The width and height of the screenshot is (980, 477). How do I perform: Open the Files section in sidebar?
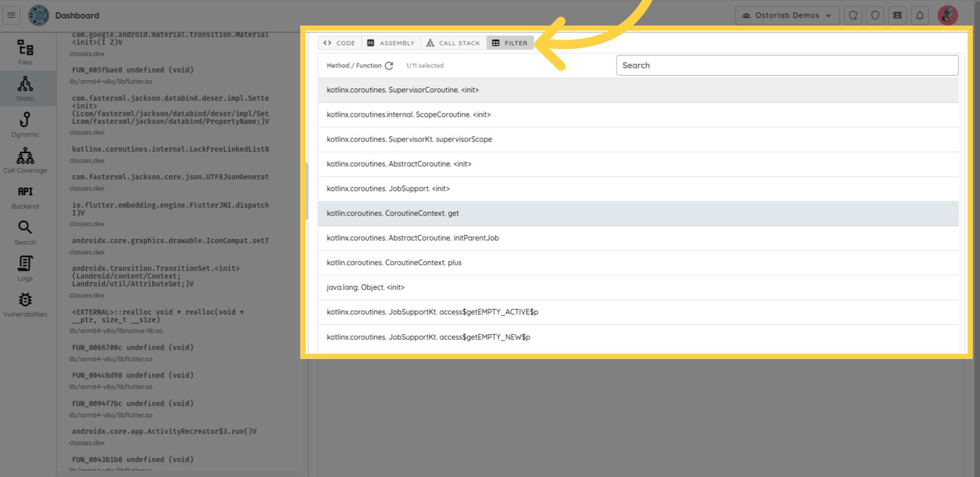coord(25,53)
